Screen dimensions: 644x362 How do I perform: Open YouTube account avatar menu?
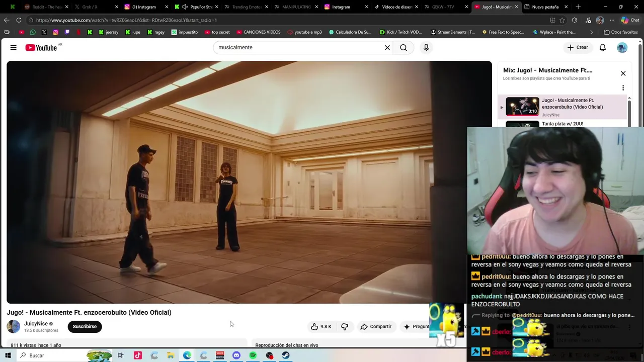pos(622,47)
